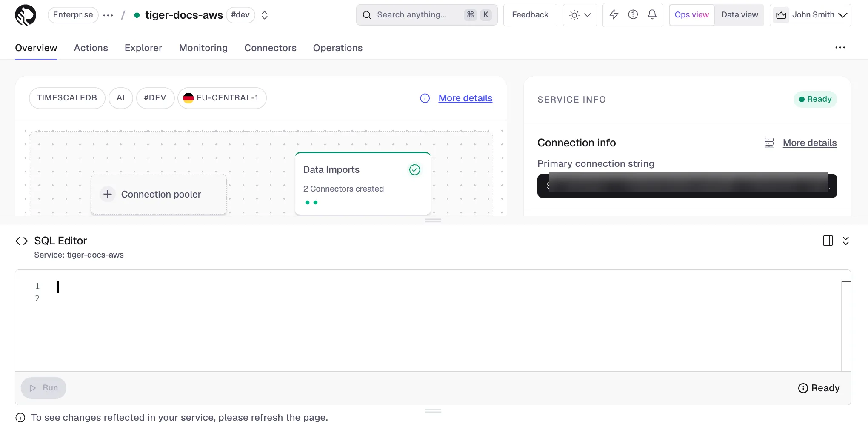Select the Overview tab
Image resolution: width=868 pixels, height=430 pixels.
[36, 48]
